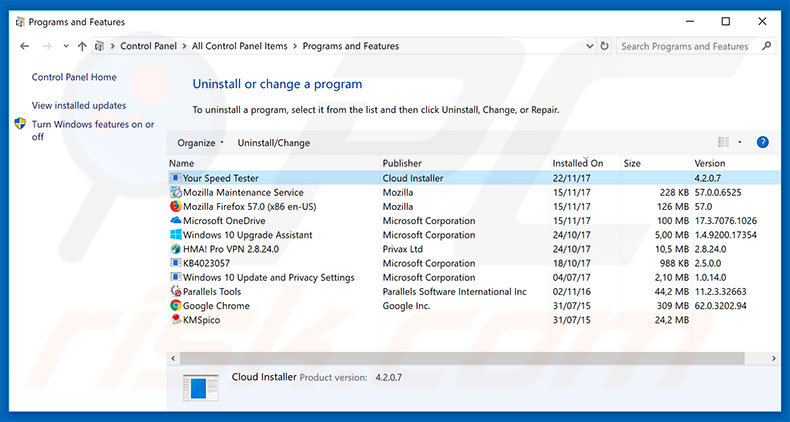Click the Google Inc. publisher cell
The width and height of the screenshot is (790, 422).
point(406,306)
